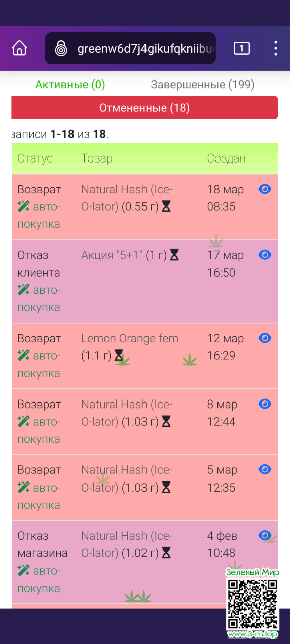The height and width of the screenshot is (644, 290).
Task: Tap the Зеленый Мир QR code
Action: coord(252,603)
